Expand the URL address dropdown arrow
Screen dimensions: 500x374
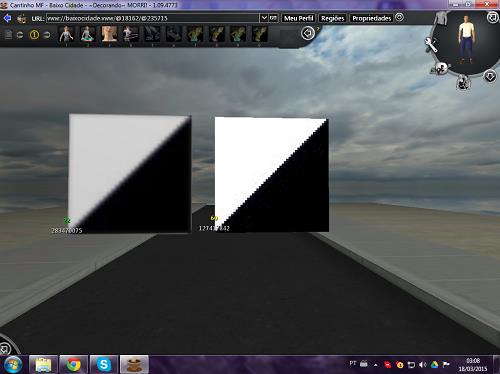pyautogui.click(x=263, y=18)
